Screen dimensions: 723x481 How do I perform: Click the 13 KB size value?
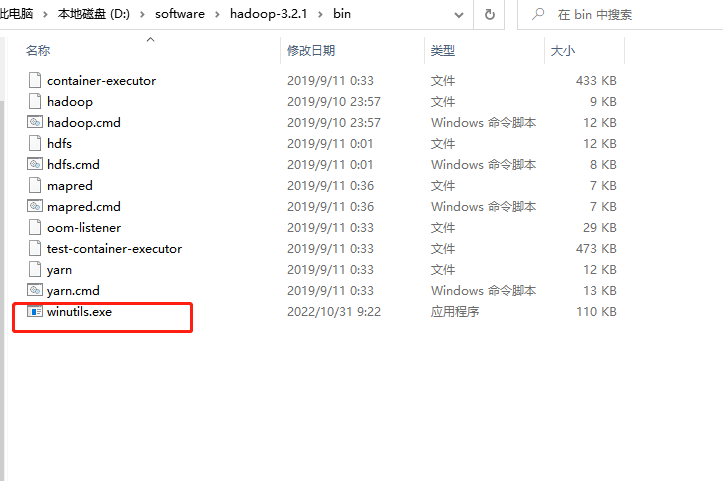click(600, 291)
